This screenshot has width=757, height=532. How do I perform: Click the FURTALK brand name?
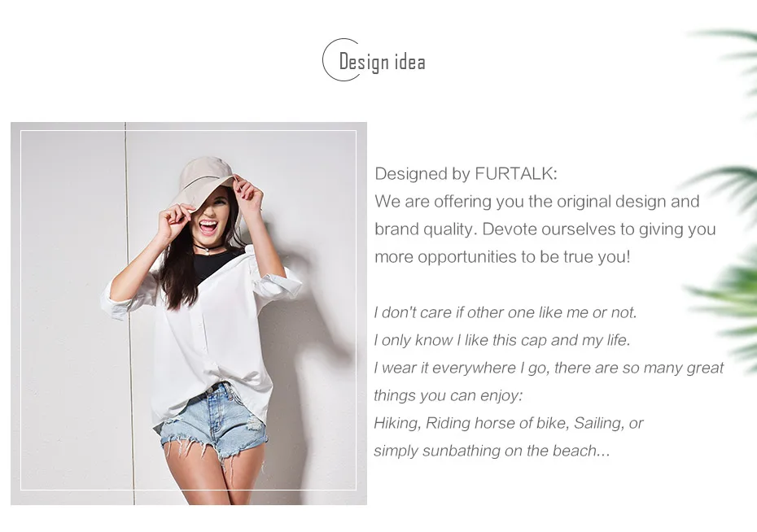(516, 173)
